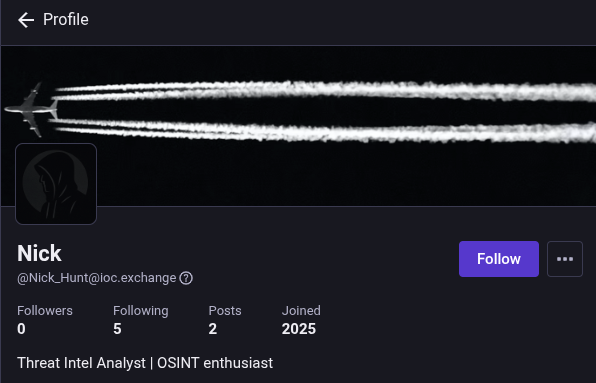Go back using the left arrow icon
Screen dimensions: 596x383
coord(26,20)
